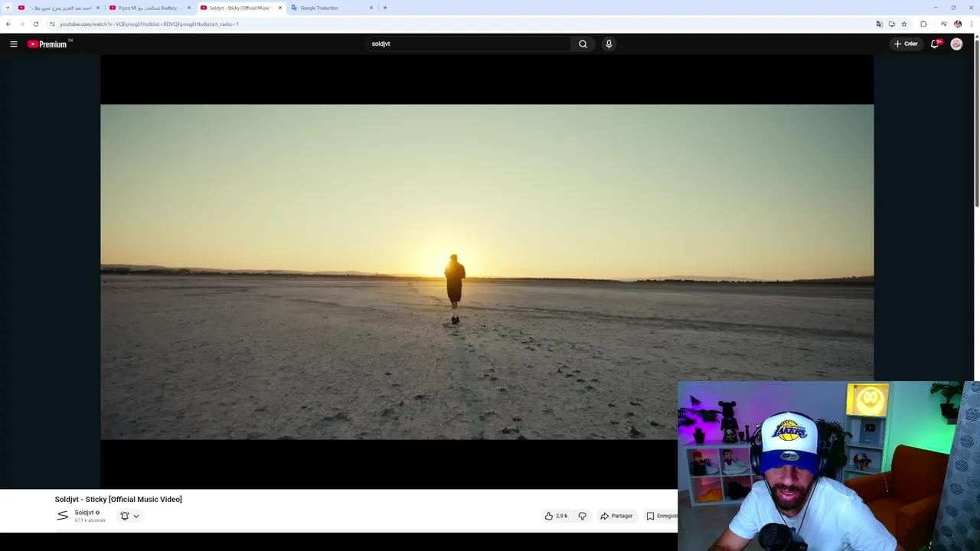The height and width of the screenshot is (551, 980).
Task: Open the YouTube hamburger guide menu
Action: 14,44
